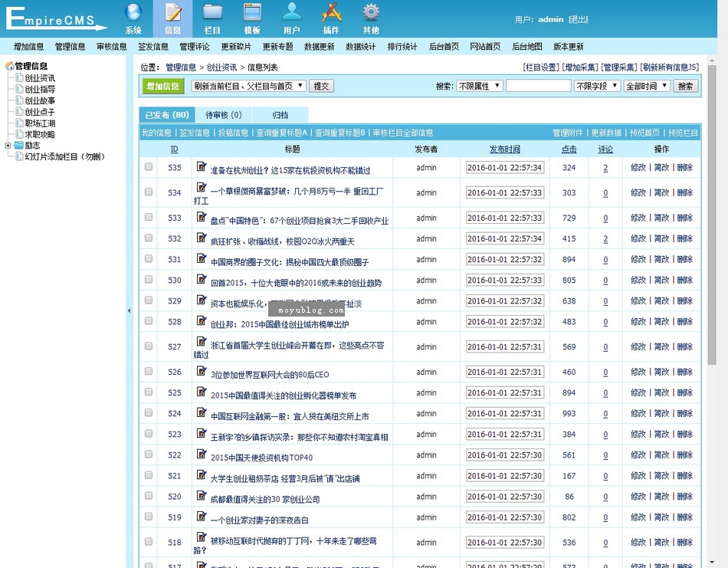The height and width of the screenshot is (568, 728).
Task: Select the 已发布 (80) tab
Action: tap(167, 115)
